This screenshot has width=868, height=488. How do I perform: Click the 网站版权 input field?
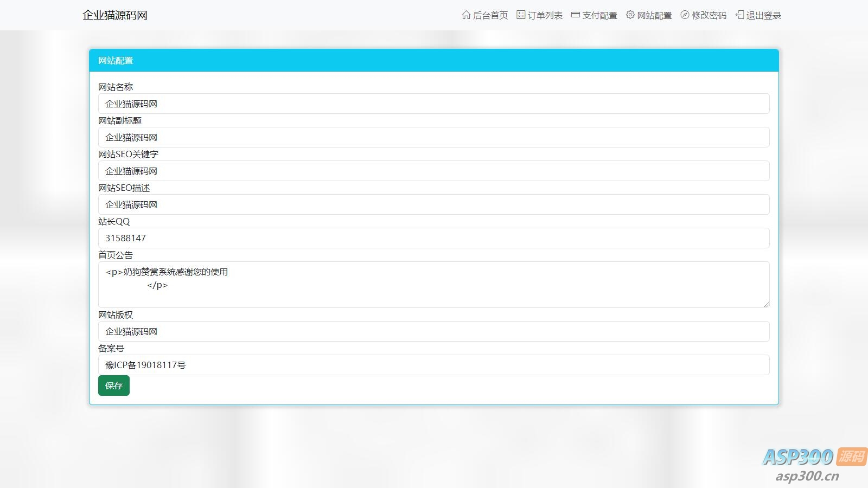(x=433, y=331)
